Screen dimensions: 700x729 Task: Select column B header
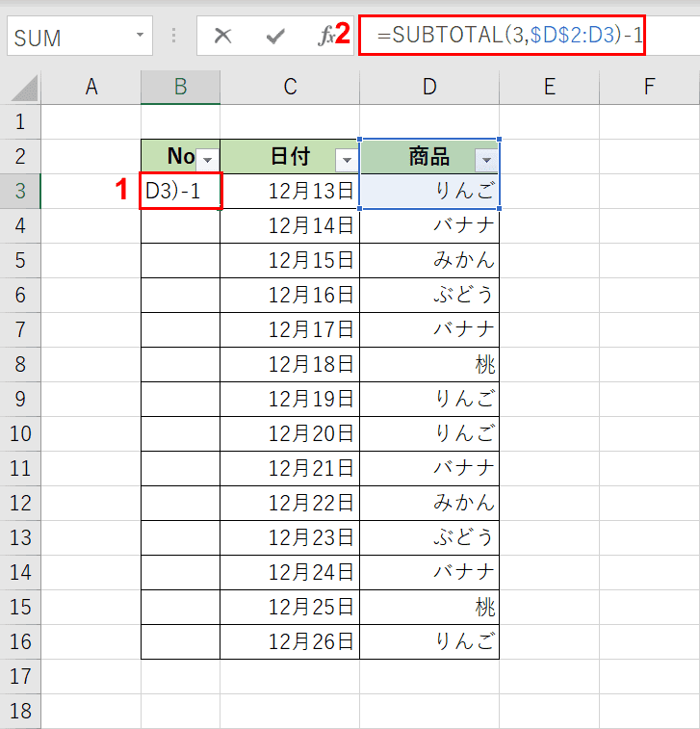click(180, 87)
